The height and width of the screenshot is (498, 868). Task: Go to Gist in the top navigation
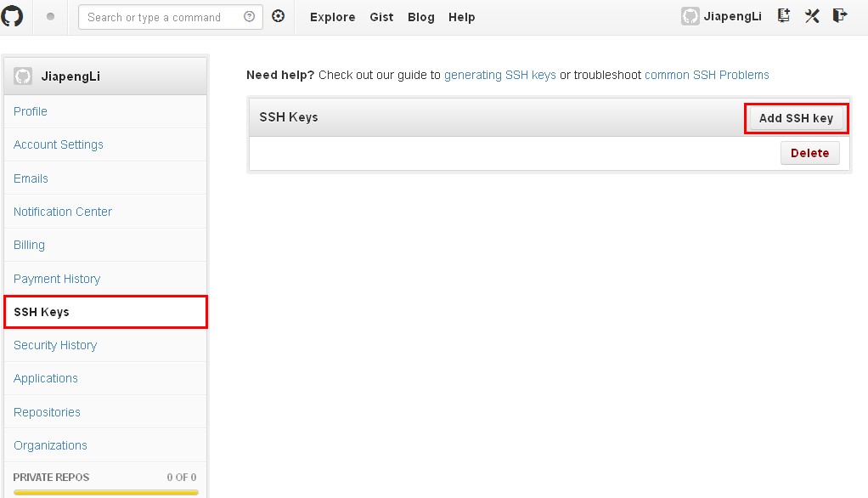381,17
